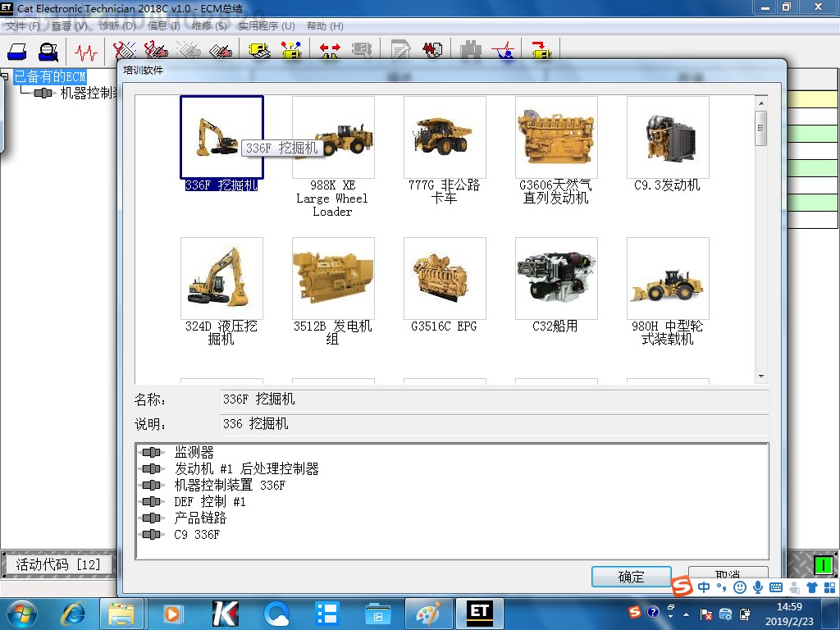Select the C32船用 engine thumbnail

pyautogui.click(x=556, y=278)
